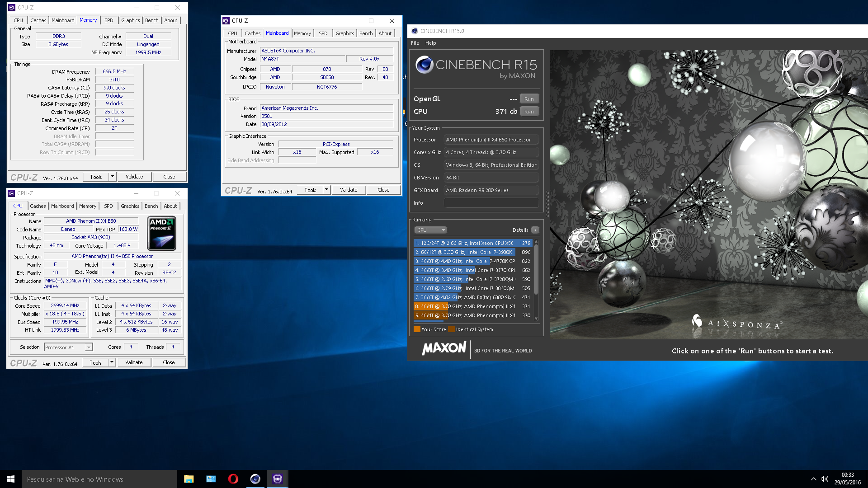The width and height of the screenshot is (868, 488).
Task: Open the ranking CPU dropdown
Action: click(431, 230)
